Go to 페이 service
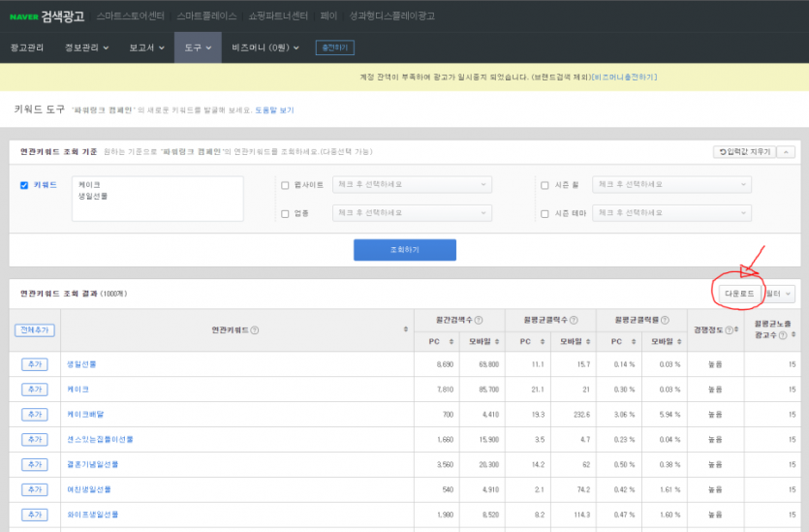The width and height of the screenshot is (809, 532). click(x=328, y=16)
